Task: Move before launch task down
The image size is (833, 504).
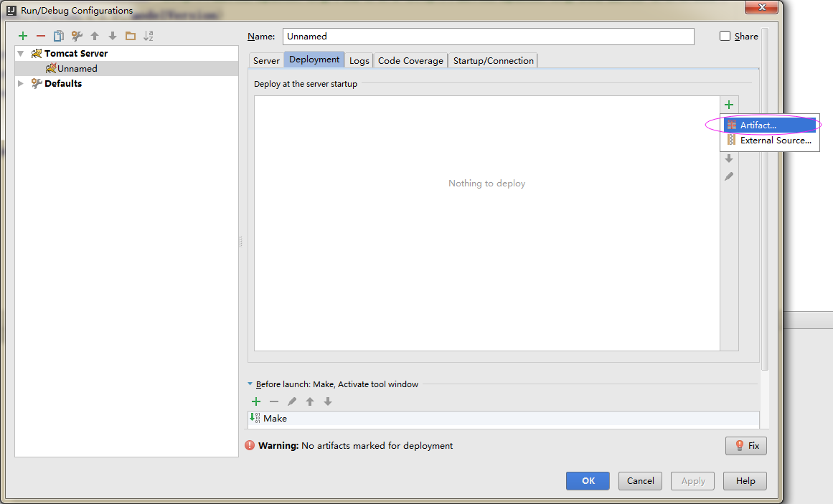Action: [328, 401]
